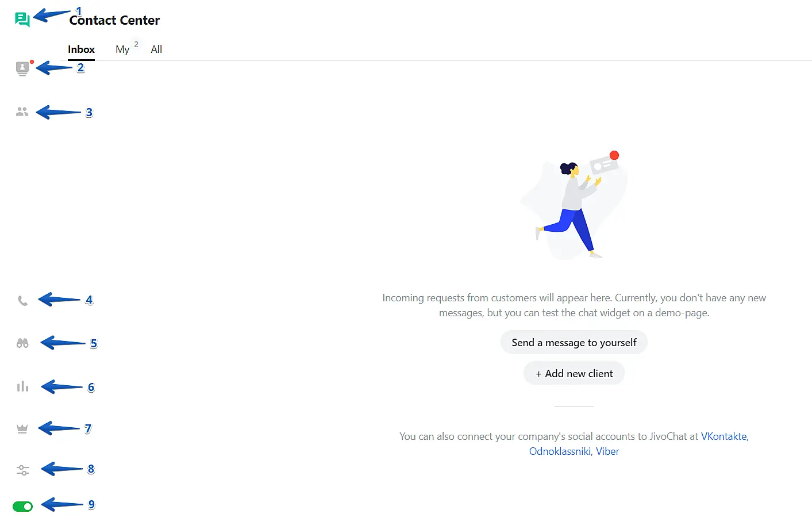Screen dimensions: 812x529
Task: Click the binoculars visitors icon
Action: pyautogui.click(x=22, y=343)
